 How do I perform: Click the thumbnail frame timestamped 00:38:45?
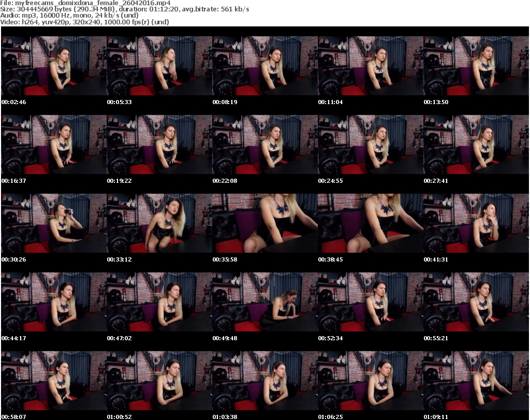371,224
